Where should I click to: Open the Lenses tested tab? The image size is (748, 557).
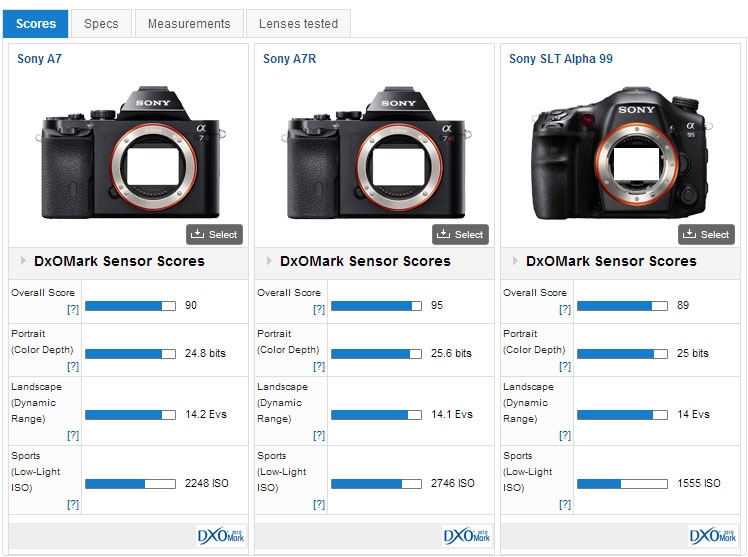pos(298,23)
